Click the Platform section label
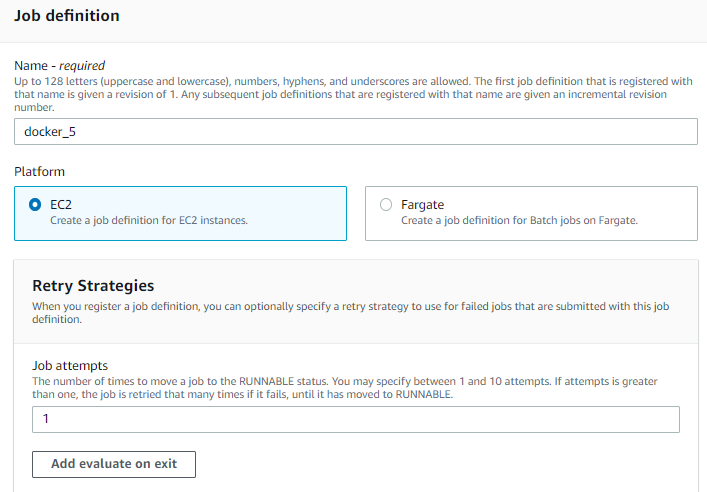 pos(39,172)
